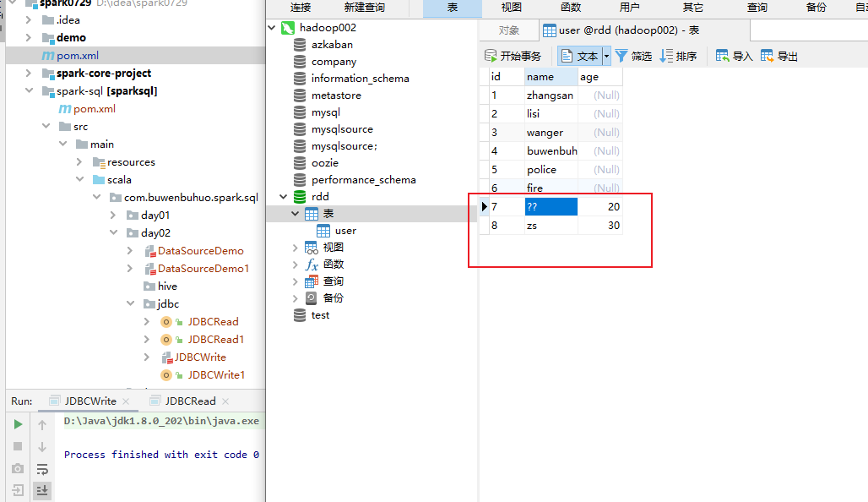Click the age column header

600,77
